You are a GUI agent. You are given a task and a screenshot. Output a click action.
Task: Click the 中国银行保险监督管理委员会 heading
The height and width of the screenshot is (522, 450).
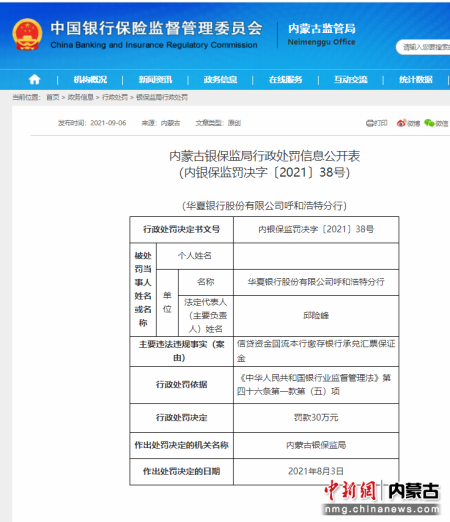156,28
